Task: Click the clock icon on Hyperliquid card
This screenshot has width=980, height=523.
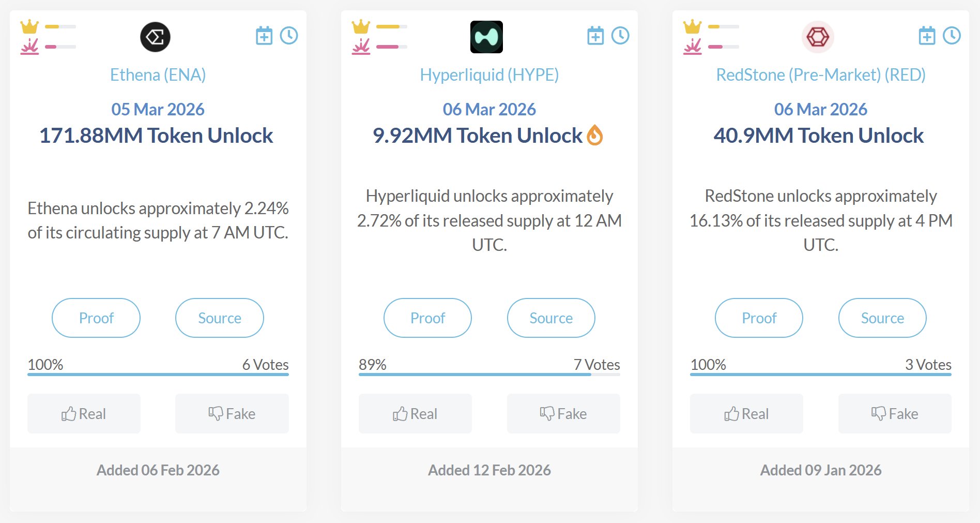Action: coord(620,36)
